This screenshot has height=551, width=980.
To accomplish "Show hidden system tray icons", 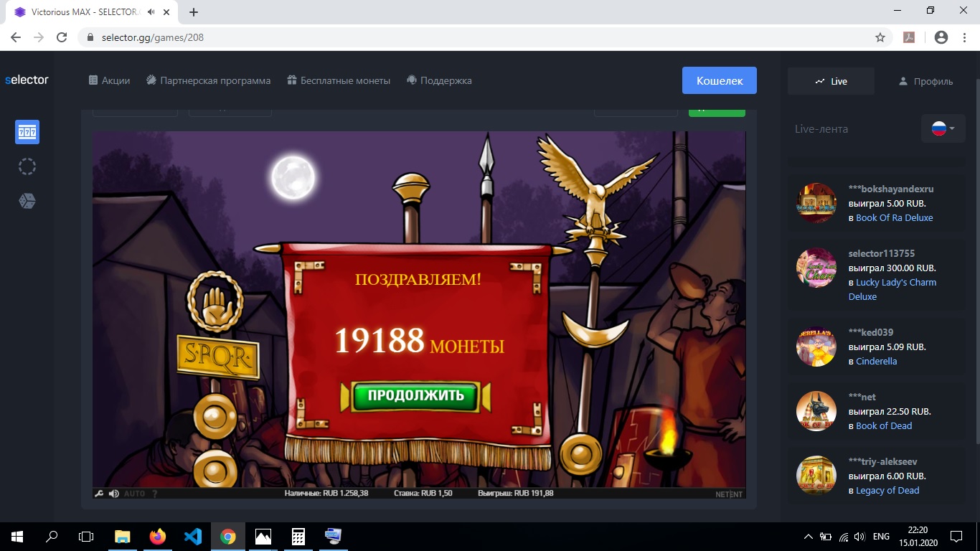I will click(x=809, y=537).
